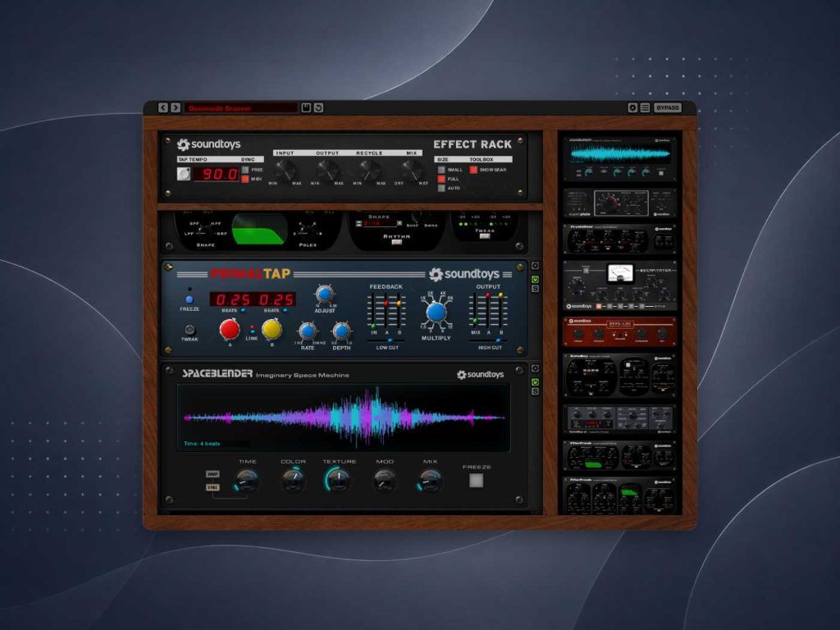The height and width of the screenshot is (630, 840).
Task: Enable FREE sync mode
Action: tap(245, 170)
